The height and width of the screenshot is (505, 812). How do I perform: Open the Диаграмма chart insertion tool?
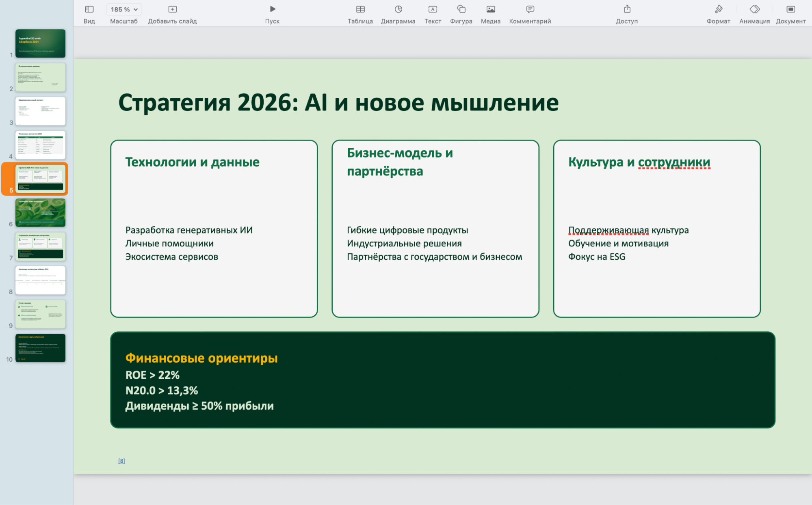[398, 9]
